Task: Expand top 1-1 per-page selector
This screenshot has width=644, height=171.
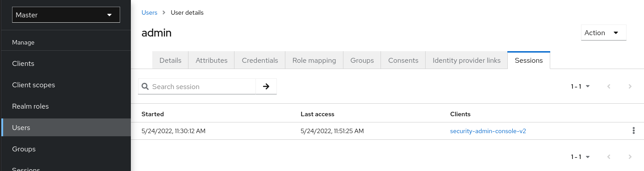Action: coord(581,86)
